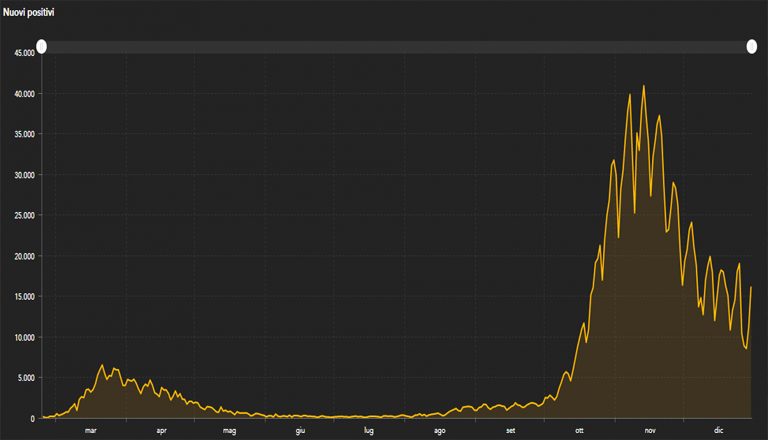The height and width of the screenshot is (440, 768).
Task: Click the 'Nuovi positivi' chart title
Action: point(28,12)
